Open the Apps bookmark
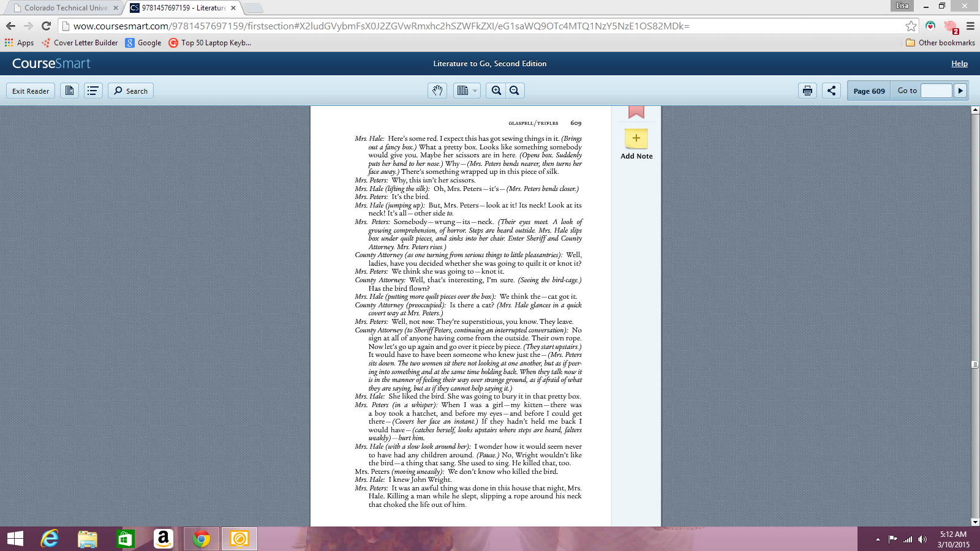The image size is (980, 551). pos(19,43)
